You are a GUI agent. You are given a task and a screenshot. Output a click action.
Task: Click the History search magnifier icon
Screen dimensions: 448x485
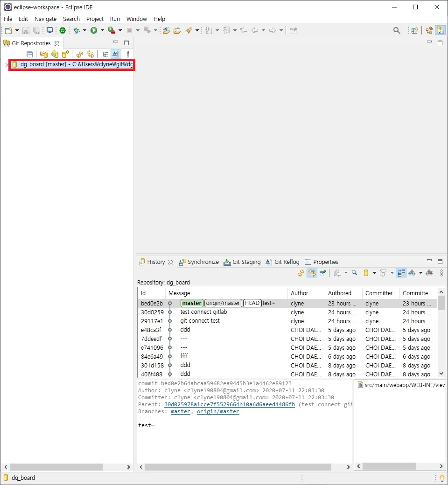pos(355,273)
